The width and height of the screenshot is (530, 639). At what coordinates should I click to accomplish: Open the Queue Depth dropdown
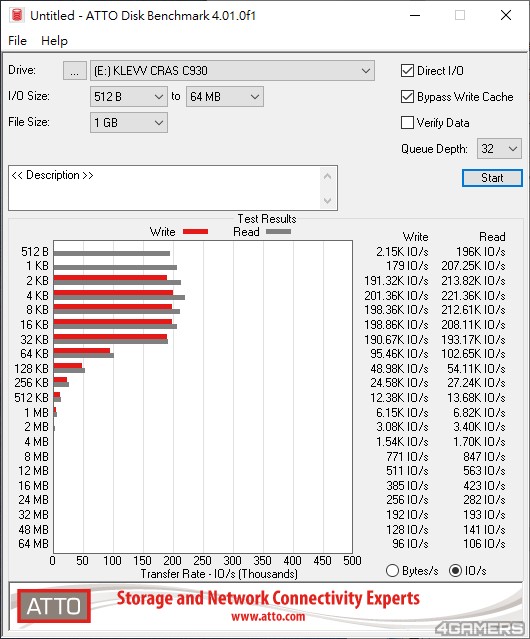coord(499,149)
